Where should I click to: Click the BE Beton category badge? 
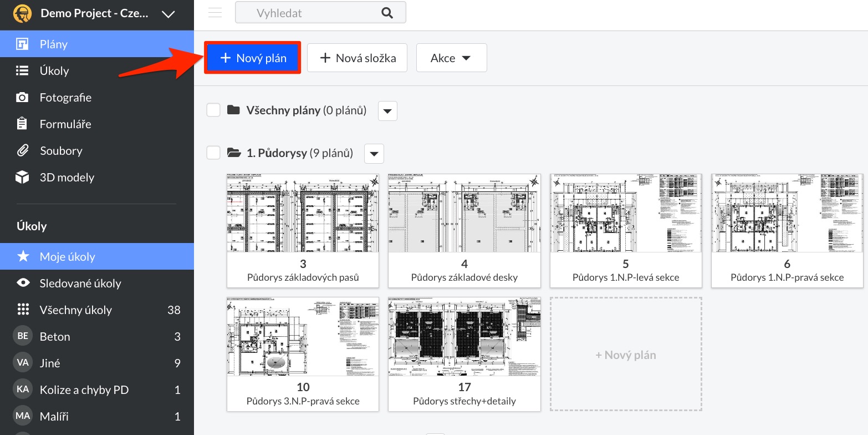(23, 336)
